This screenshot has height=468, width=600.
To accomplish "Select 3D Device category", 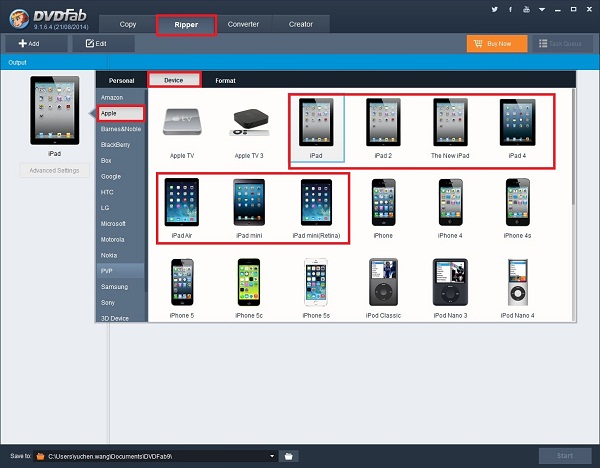I will click(x=120, y=318).
